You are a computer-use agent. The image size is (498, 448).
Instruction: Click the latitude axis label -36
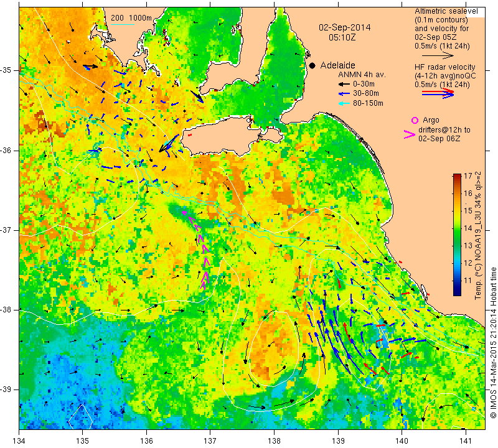(6, 150)
